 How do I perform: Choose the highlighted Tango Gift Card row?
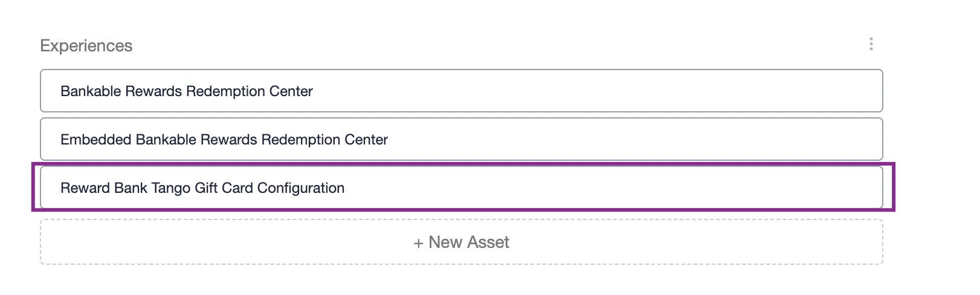462,187
